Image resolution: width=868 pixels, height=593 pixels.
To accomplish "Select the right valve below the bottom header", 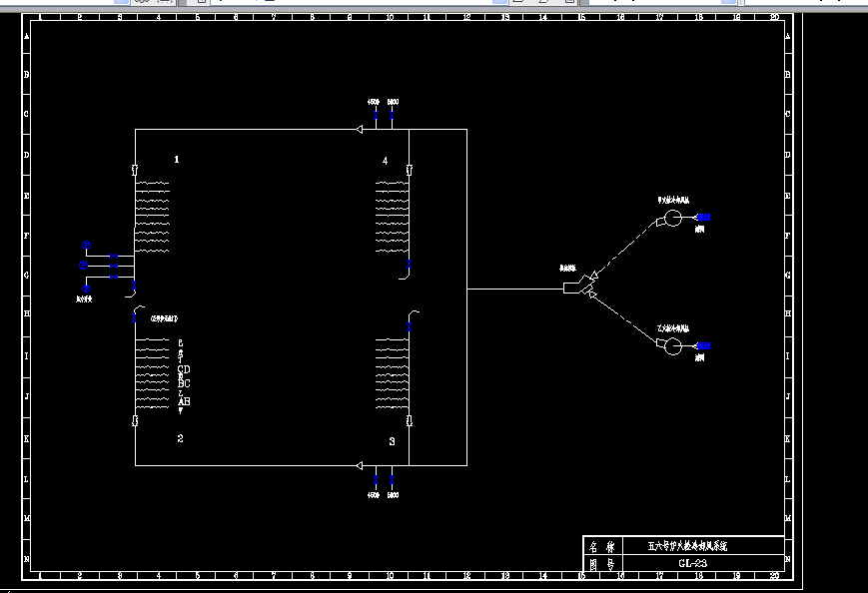I will click(392, 479).
